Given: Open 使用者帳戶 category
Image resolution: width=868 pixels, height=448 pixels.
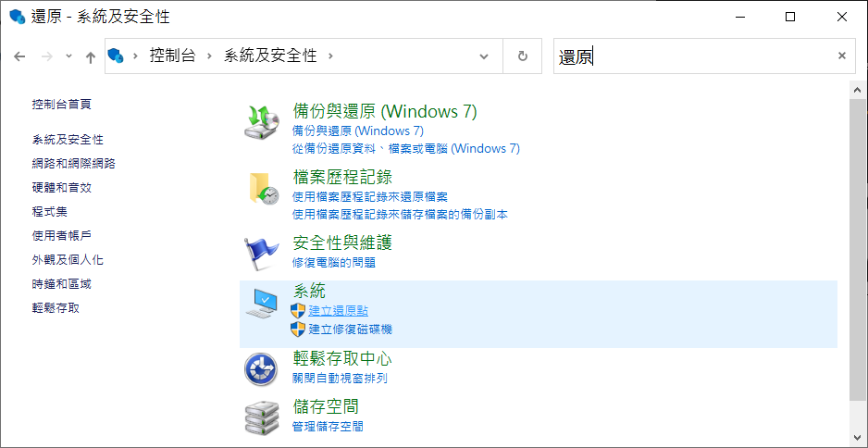Looking at the screenshot, I should click(62, 236).
